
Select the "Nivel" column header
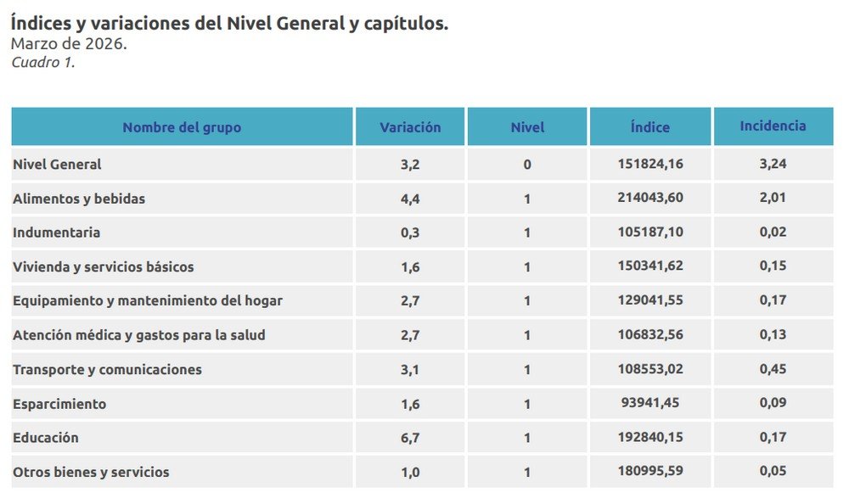coord(527,127)
